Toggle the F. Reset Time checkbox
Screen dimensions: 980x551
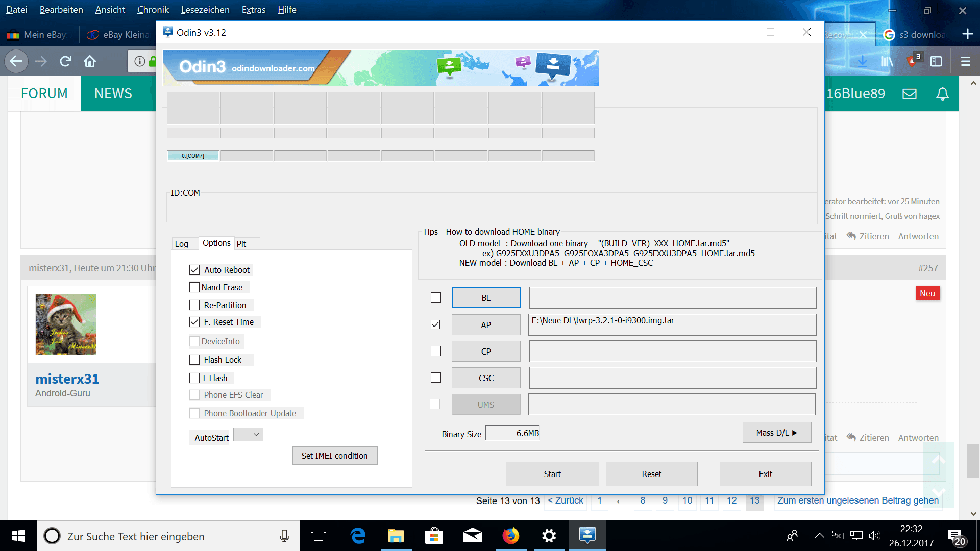click(194, 322)
